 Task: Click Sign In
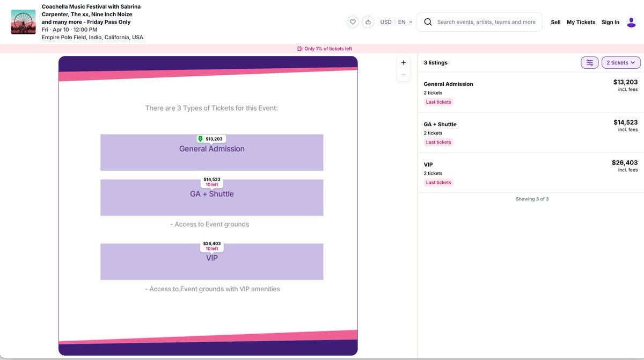point(610,22)
